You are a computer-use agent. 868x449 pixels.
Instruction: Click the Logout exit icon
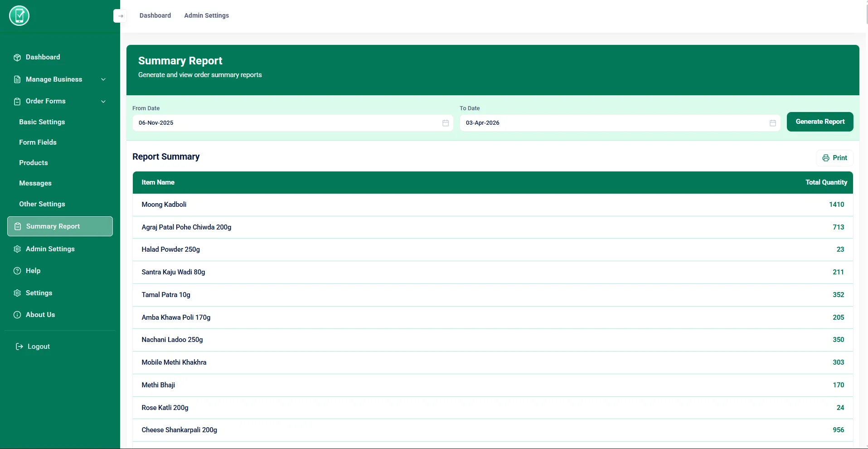click(19, 347)
